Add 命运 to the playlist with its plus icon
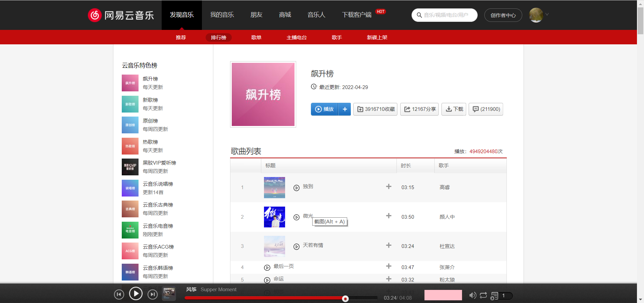Screen dimensions: 644x303 tap(389, 279)
